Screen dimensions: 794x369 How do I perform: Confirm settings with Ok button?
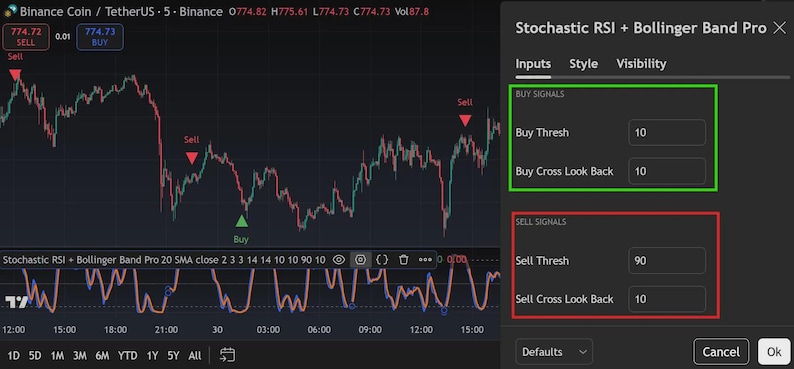click(774, 352)
